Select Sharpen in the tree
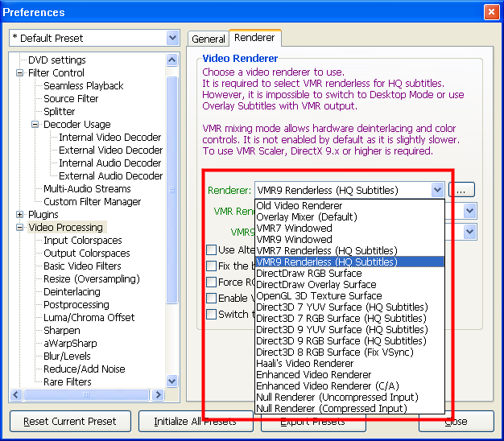 (x=62, y=330)
